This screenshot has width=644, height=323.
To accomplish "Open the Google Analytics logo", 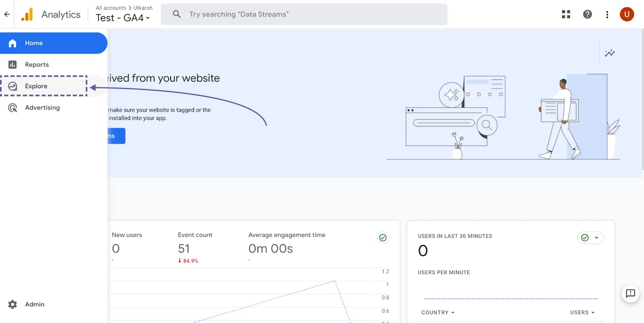I will [x=27, y=14].
